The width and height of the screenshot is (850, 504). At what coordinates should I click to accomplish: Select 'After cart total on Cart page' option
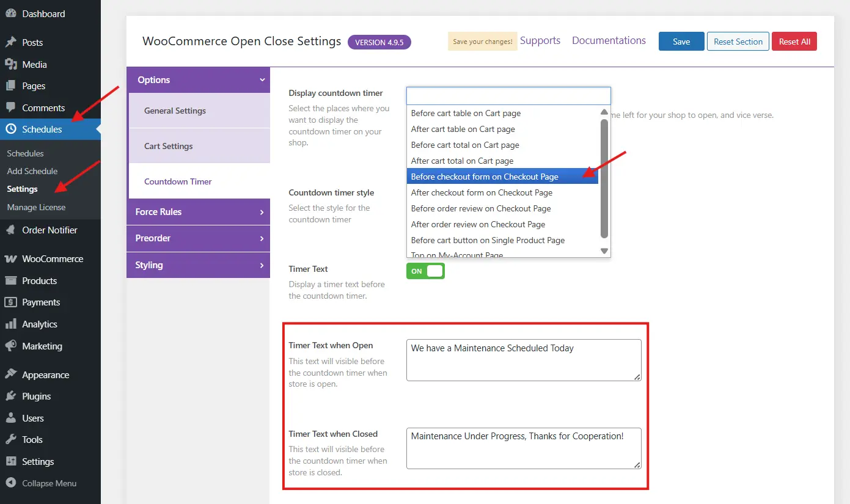(502, 161)
